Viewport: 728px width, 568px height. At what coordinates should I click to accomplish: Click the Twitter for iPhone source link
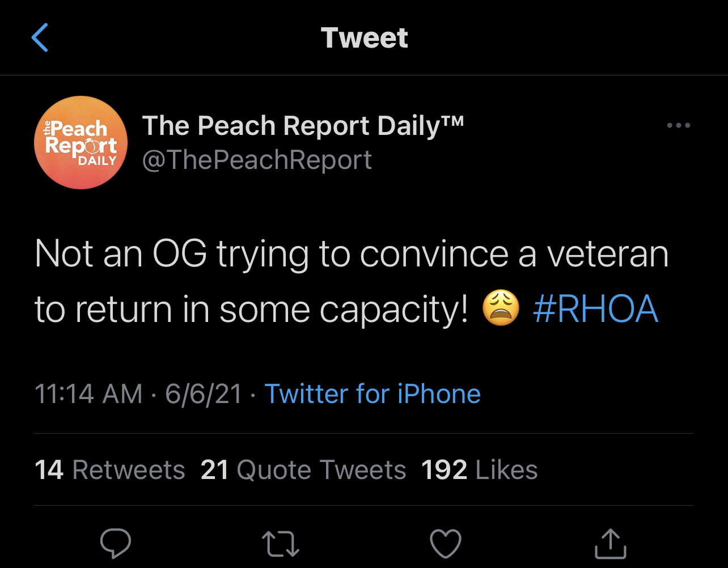[373, 393]
